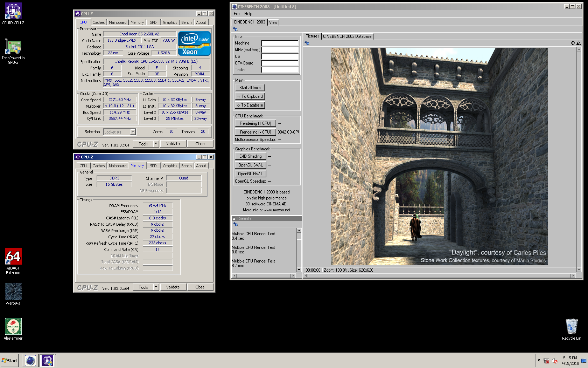Viewport: 588px width, 368px height.
Task: Click the 3042 CB-CPU score
Action: 288,132
